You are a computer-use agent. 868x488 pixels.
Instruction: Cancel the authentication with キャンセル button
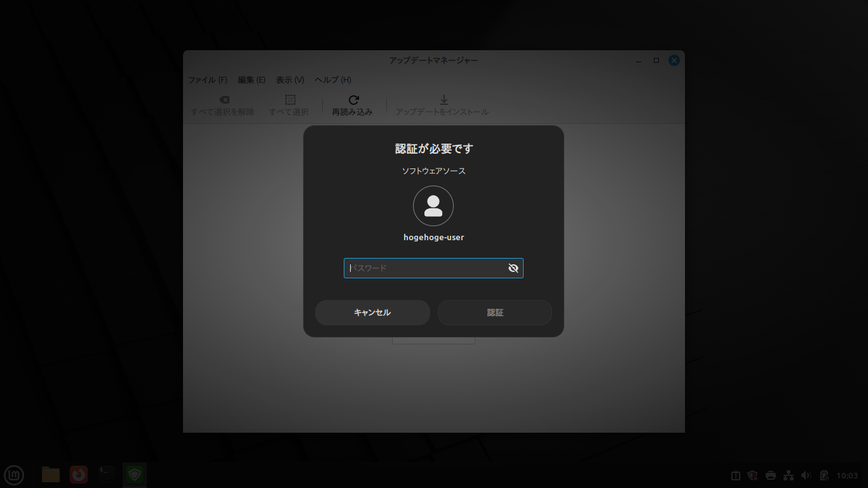(372, 313)
